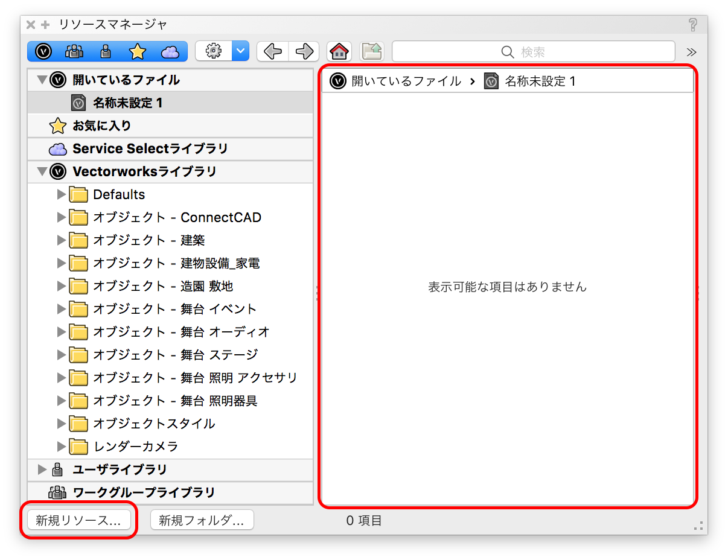728x560 pixels.
Task: Go forward with the right arrow button
Action: tap(304, 51)
